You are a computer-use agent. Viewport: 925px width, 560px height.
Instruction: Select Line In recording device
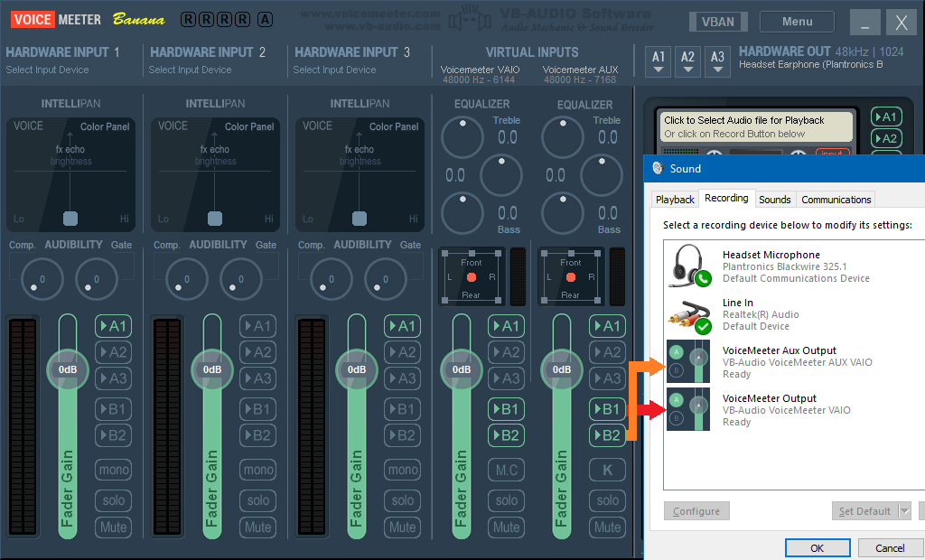point(794,314)
